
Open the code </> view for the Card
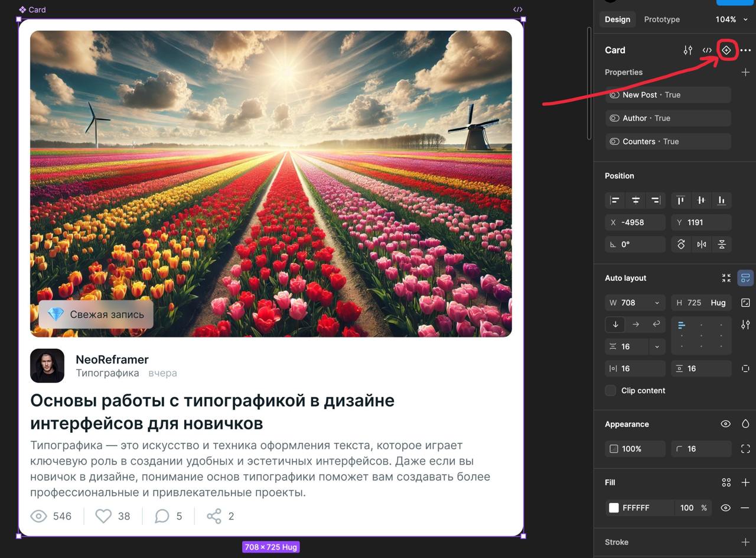[707, 50]
